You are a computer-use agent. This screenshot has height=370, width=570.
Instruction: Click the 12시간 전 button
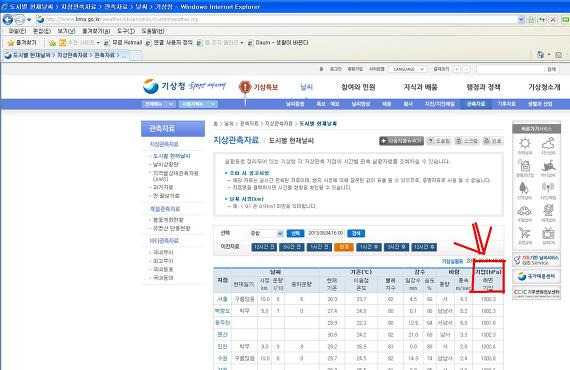click(x=264, y=247)
